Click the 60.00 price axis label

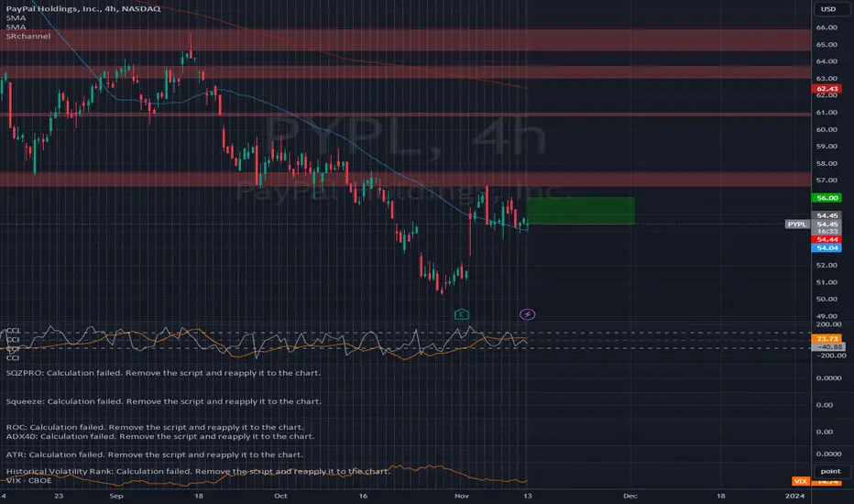[x=827, y=130]
